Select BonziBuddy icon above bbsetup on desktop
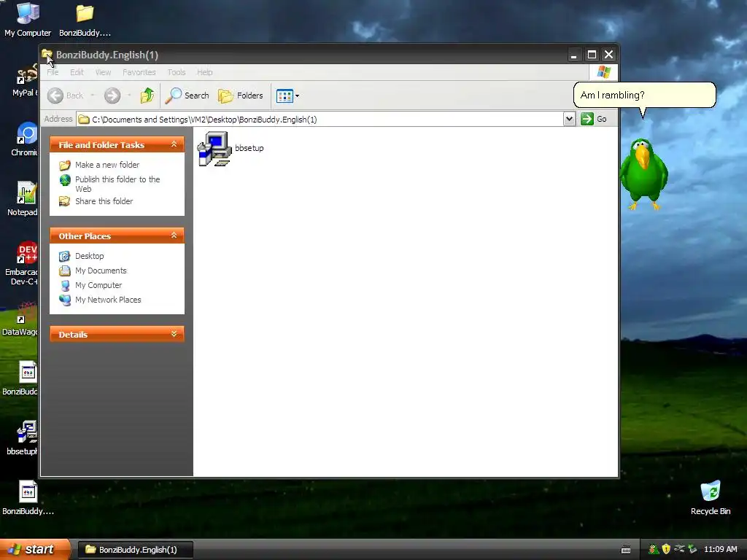The image size is (747, 560). coord(20,378)
